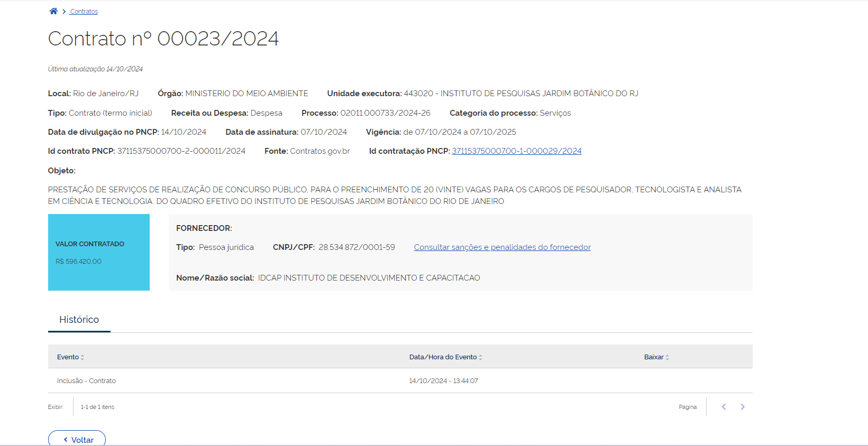
Task: Open Consultar sanções e penalidades do fornecedor
Action: pyautogui.click(x=502, y=247)
